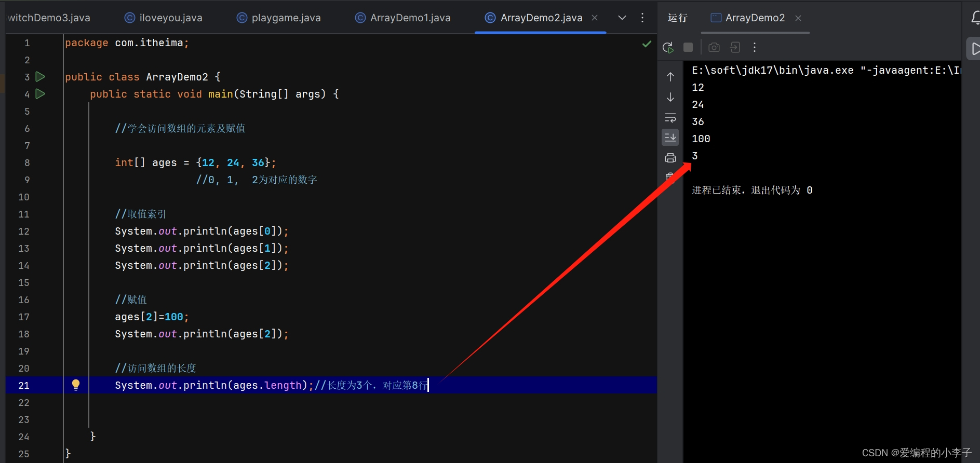Expand the editor tabs dropdown chevron

pyautogui.click(x=622, y=18)
